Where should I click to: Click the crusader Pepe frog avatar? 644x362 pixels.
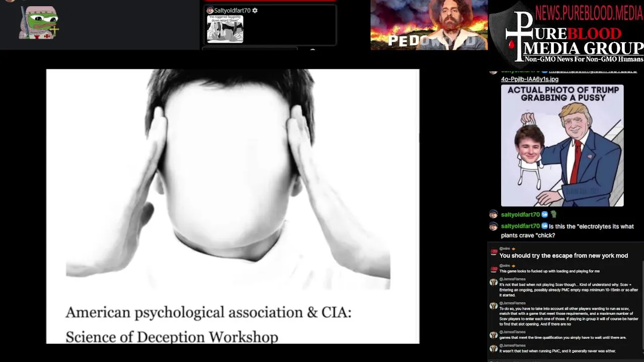pos(39,23)
